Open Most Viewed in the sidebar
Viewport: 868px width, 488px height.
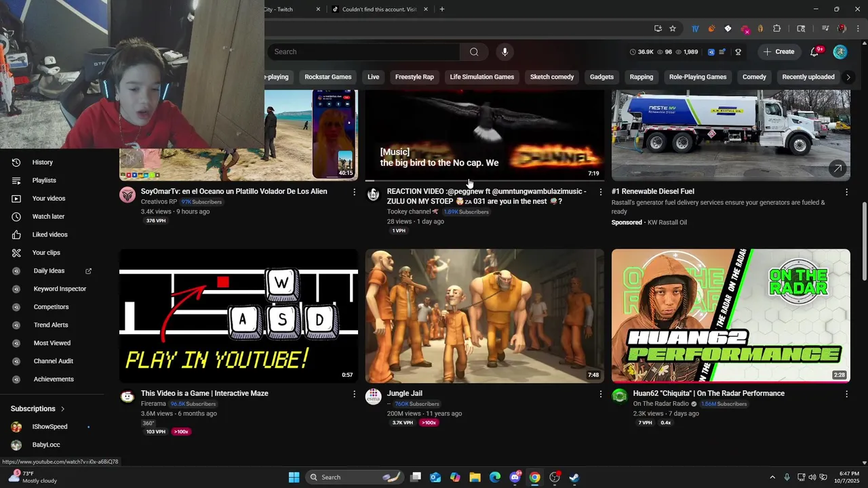(52, 343)
